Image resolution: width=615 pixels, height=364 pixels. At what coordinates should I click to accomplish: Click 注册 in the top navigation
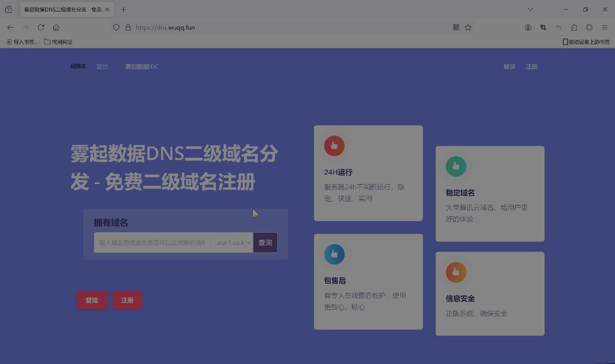coord(531,66)
